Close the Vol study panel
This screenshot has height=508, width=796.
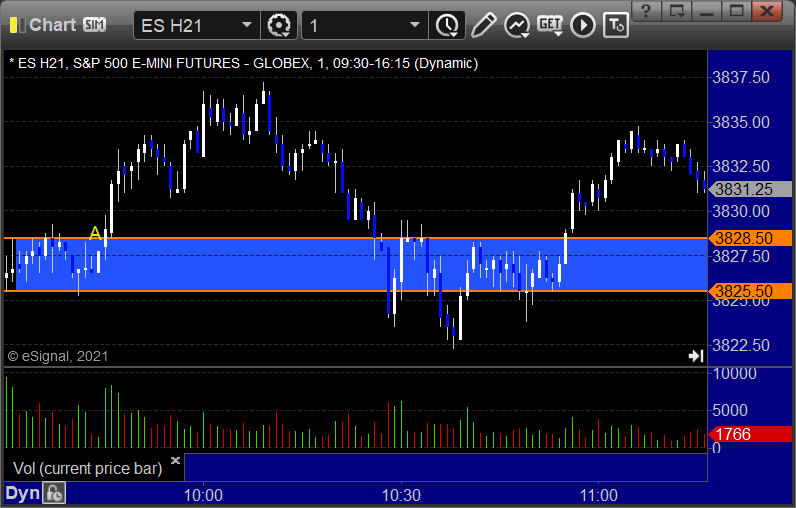point(175,460)
